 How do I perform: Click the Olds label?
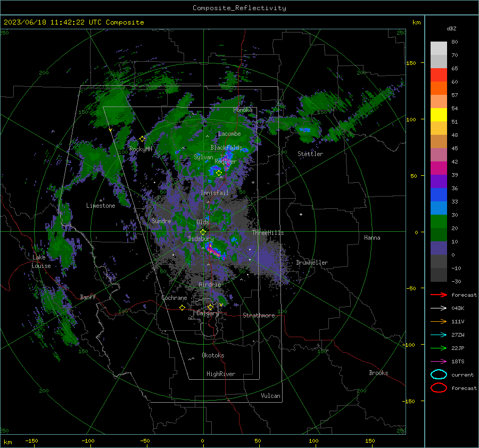203,222
